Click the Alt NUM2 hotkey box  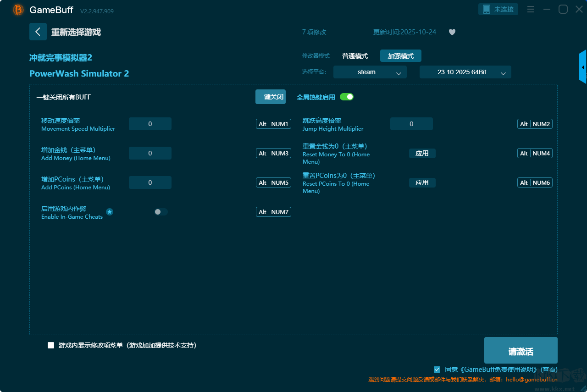click(535, 124)
